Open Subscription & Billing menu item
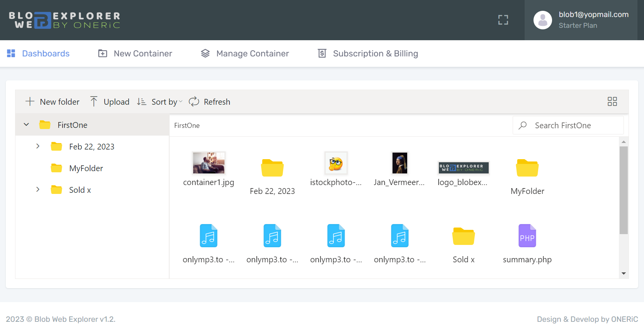 tap(368, 54)
